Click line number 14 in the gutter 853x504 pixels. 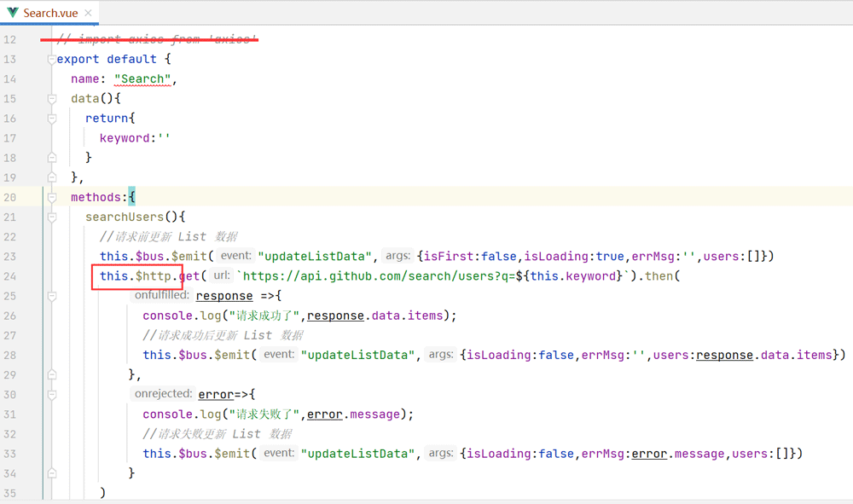[x=9, y=78]
